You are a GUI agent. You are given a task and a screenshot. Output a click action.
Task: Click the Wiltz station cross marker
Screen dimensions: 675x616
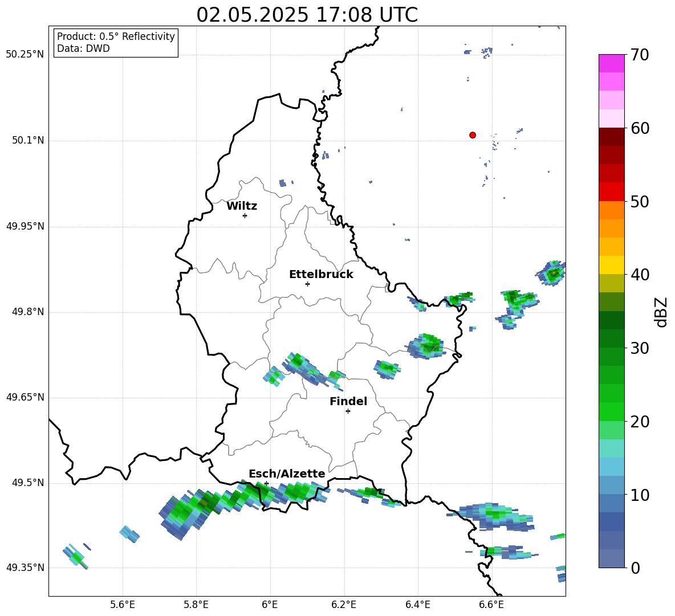tap(245, 215)
